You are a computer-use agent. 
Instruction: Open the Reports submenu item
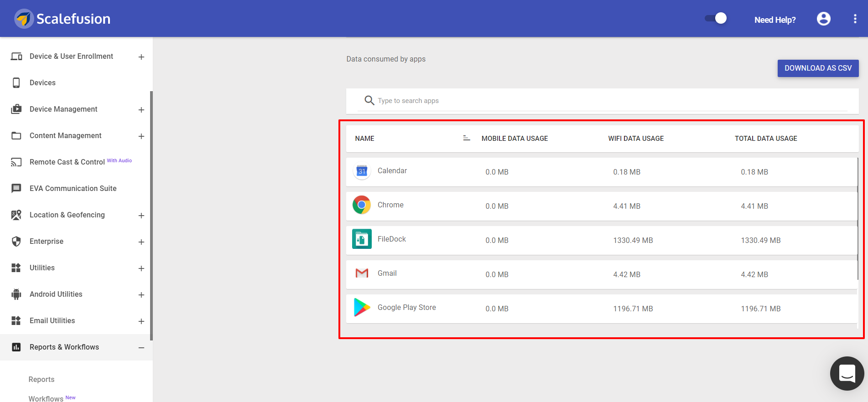(42, 379)
